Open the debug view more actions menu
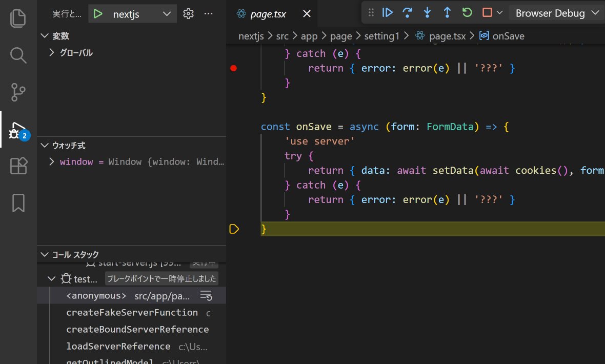605x364 pixels. pos(208,14)
